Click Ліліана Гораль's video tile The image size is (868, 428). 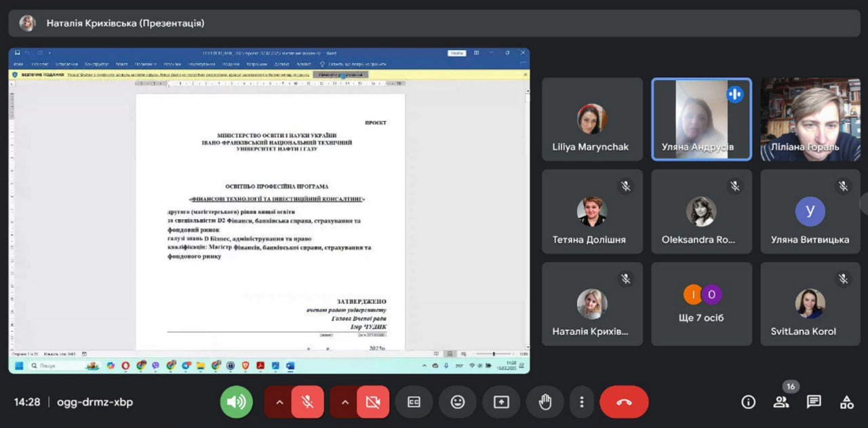tap(810, 119)
